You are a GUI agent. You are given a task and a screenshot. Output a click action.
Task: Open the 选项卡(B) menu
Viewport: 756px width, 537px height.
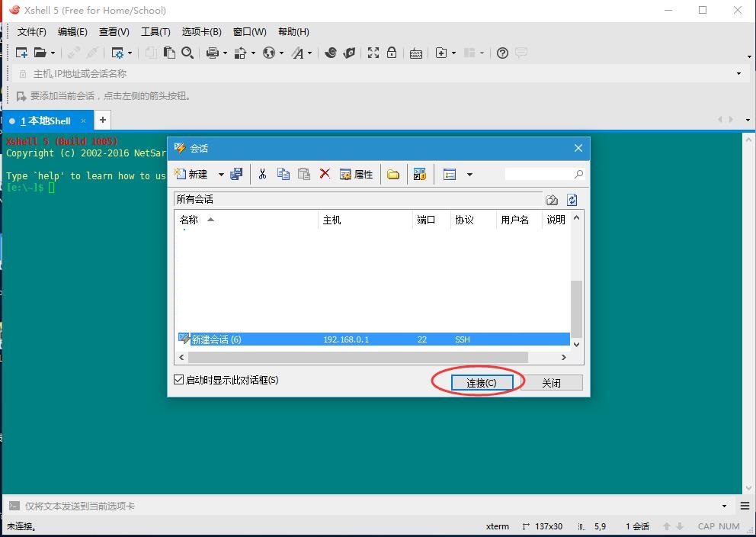201,32
